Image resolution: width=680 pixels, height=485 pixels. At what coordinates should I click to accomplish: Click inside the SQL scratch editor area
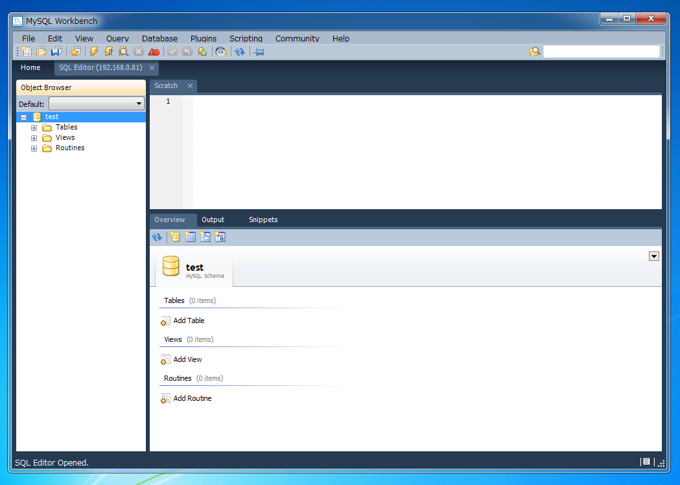point(427,152)
